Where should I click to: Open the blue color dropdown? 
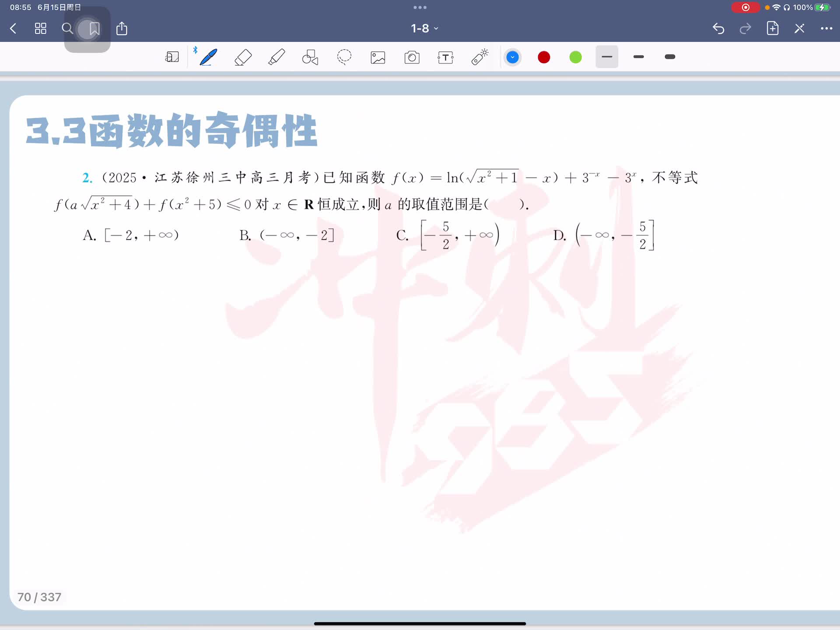click(x=512, y=57)
